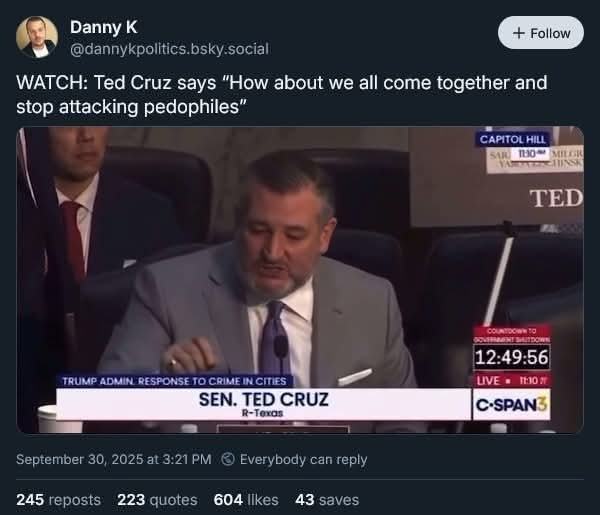Click the government shutdown countdown timer

point(512,358)
